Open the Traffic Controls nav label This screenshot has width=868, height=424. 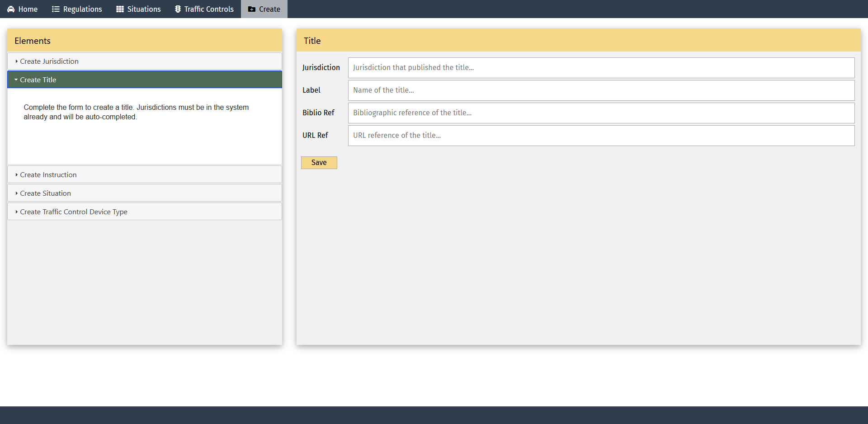209,9
